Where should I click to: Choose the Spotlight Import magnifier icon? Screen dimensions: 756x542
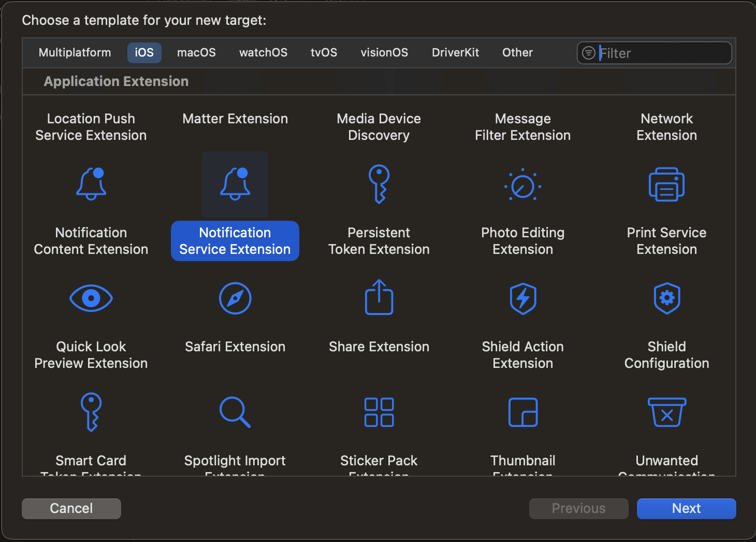click(235, 412)
